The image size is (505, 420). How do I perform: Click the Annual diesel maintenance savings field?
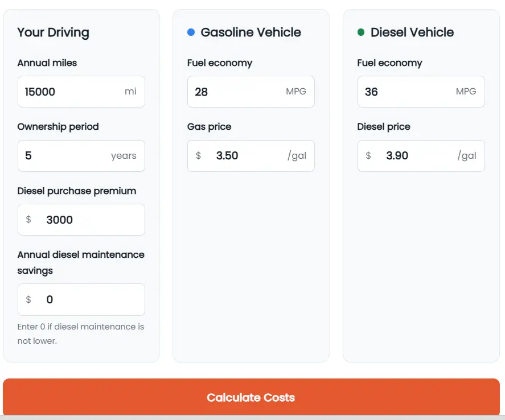pos(81,299)
